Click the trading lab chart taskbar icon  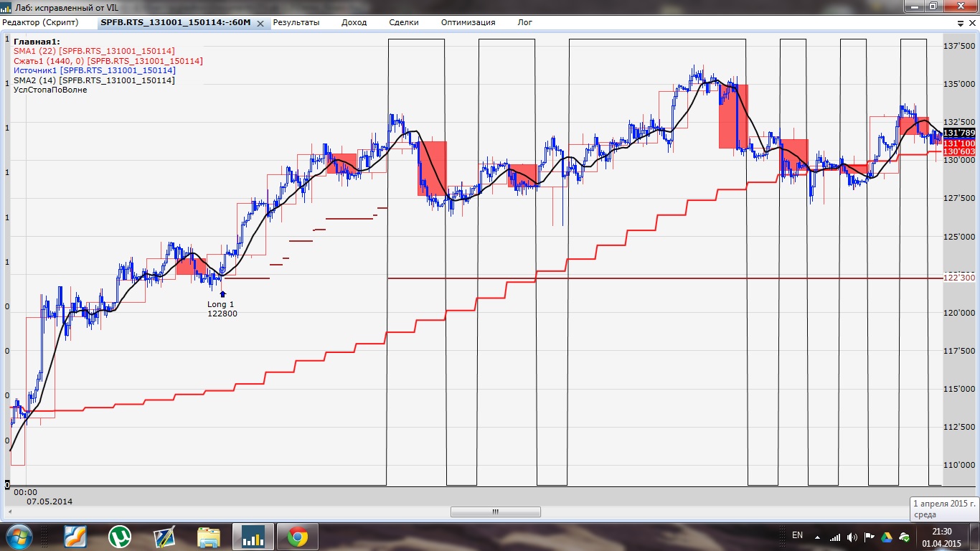coord(253,537)
